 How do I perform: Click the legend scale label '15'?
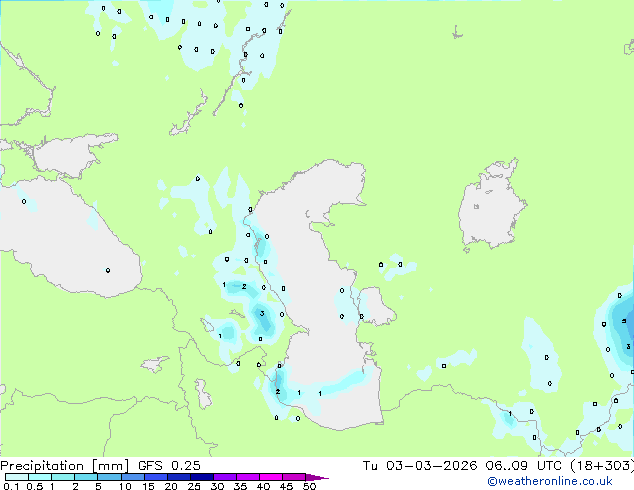[x=148, y=486]
